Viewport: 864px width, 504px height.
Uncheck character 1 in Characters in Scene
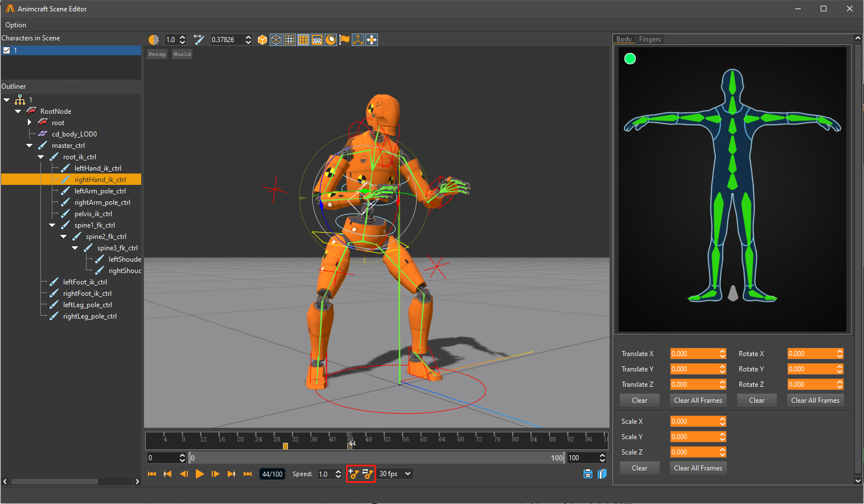point(7,51)
